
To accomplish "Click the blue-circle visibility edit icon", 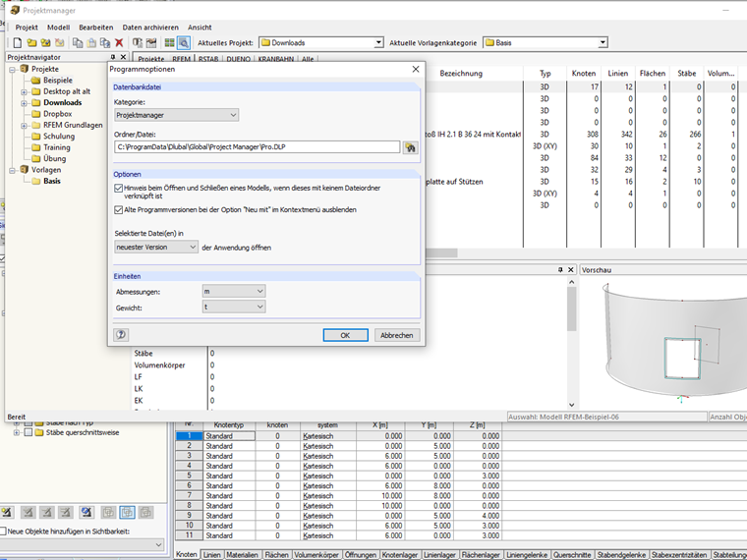I will point(86,513).
